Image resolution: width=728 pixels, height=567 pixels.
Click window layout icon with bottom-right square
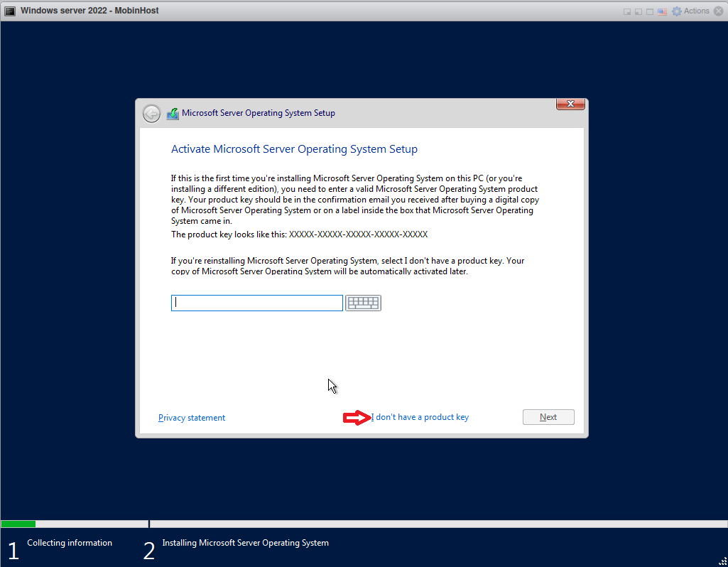click(x=627, y=11)
